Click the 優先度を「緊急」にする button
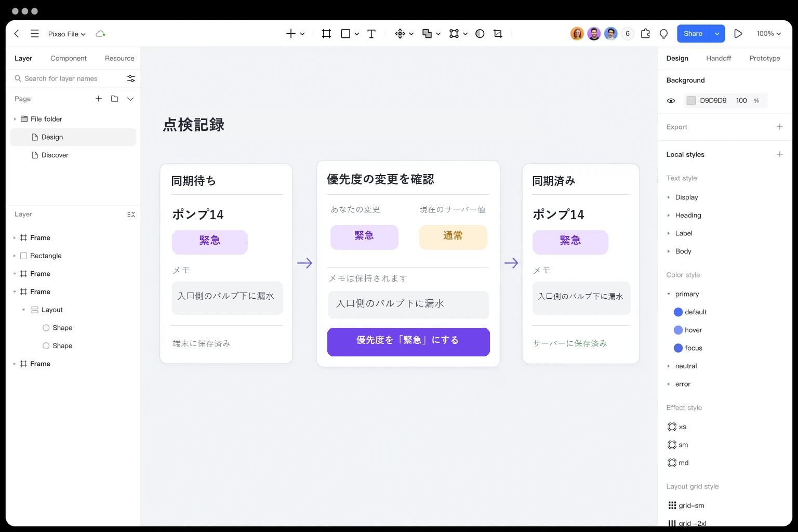Screen dimensions: 798x532 pos(408,342)
